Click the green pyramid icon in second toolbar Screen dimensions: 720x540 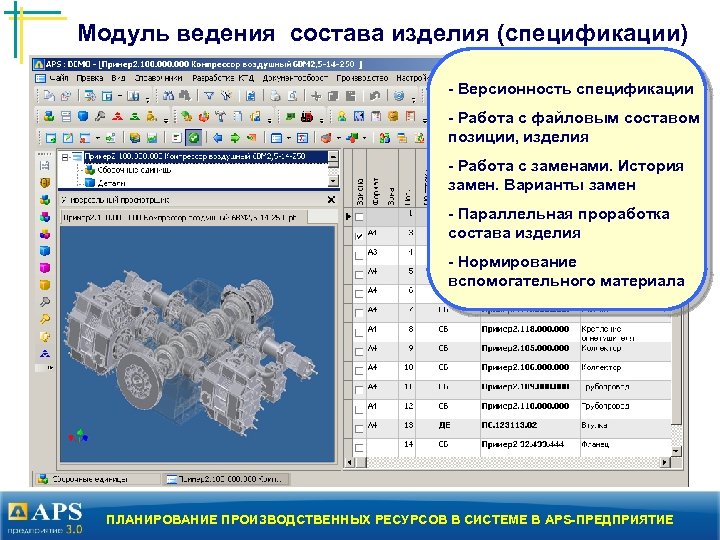coord(135,116)
